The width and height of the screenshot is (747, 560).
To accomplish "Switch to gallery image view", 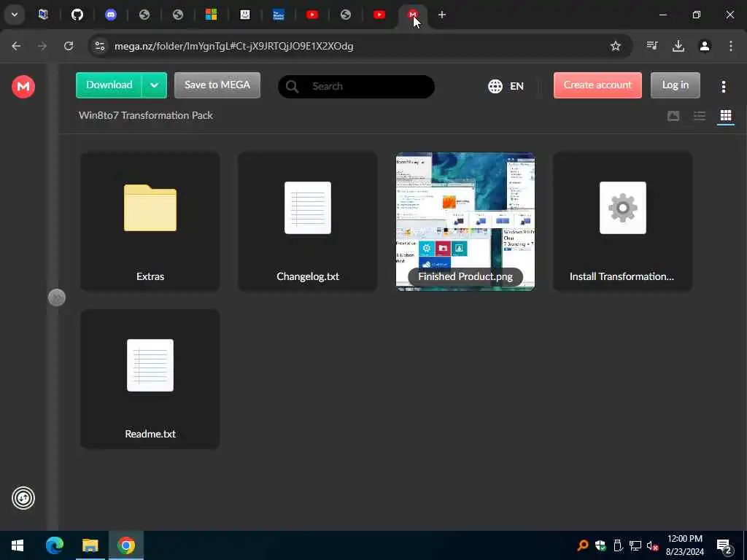I will pos(673,116).
